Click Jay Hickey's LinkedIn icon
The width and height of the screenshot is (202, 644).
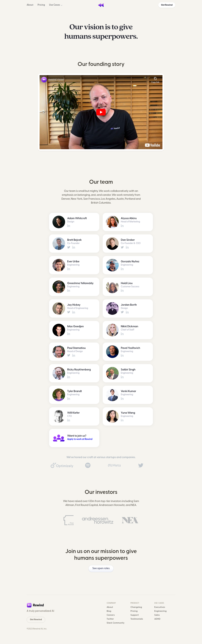pyautogui.click(x=74, y=312)
